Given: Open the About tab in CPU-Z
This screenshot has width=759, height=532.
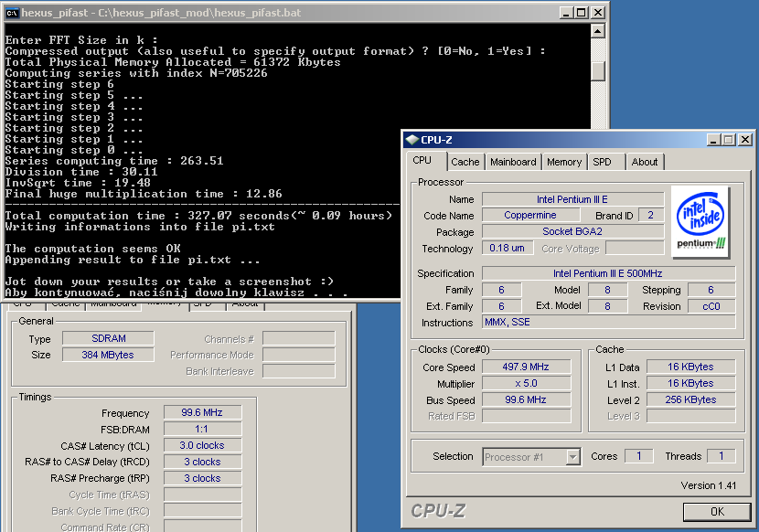Looking at the screenshot, I should coord(645,162).
